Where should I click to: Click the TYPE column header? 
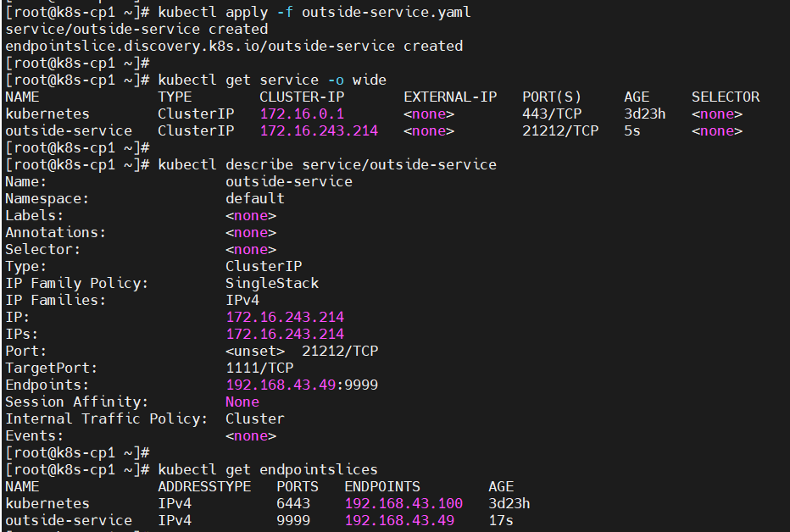point(175,97)
